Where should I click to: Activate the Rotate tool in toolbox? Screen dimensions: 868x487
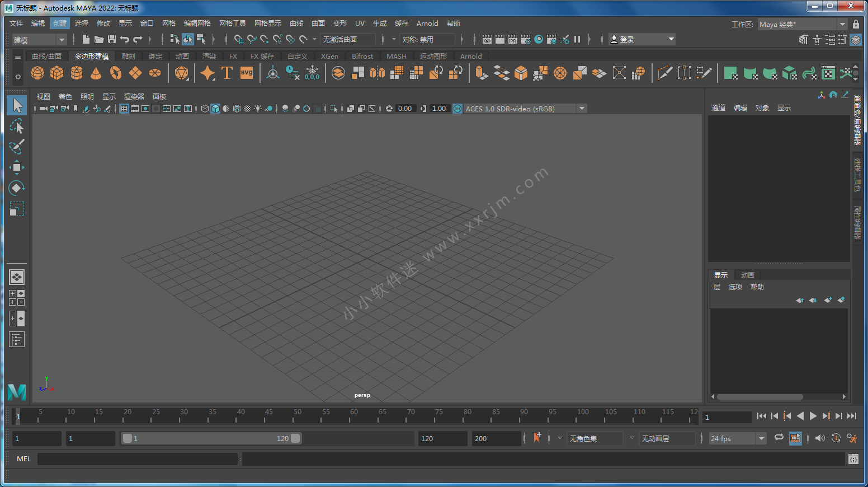click(x=17, y=188)
